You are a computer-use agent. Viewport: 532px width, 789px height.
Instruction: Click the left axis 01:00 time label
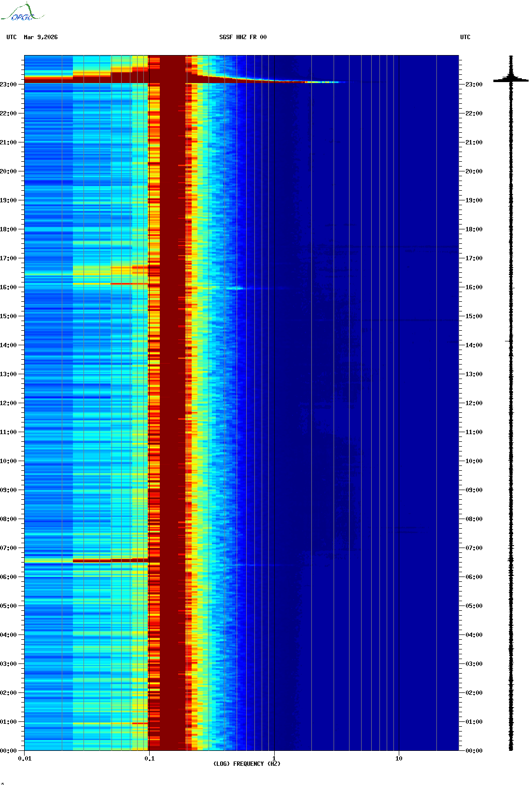(x=8, y=722)
